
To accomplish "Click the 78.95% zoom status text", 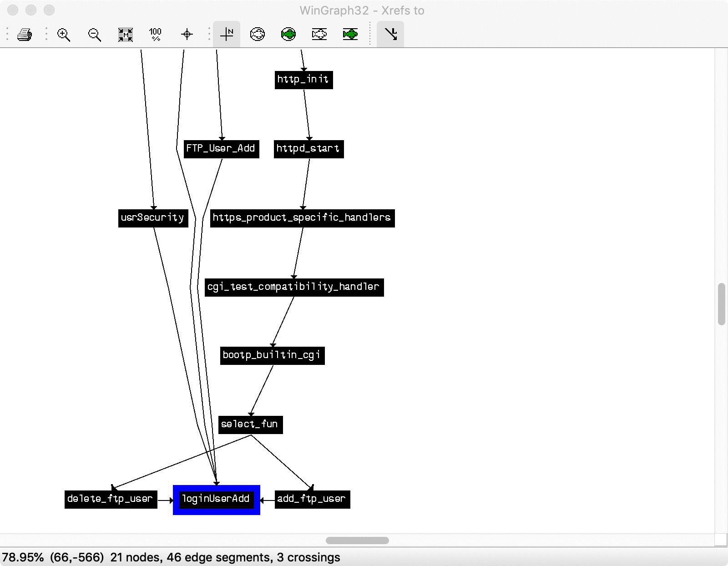I will [x=23, y=557].
